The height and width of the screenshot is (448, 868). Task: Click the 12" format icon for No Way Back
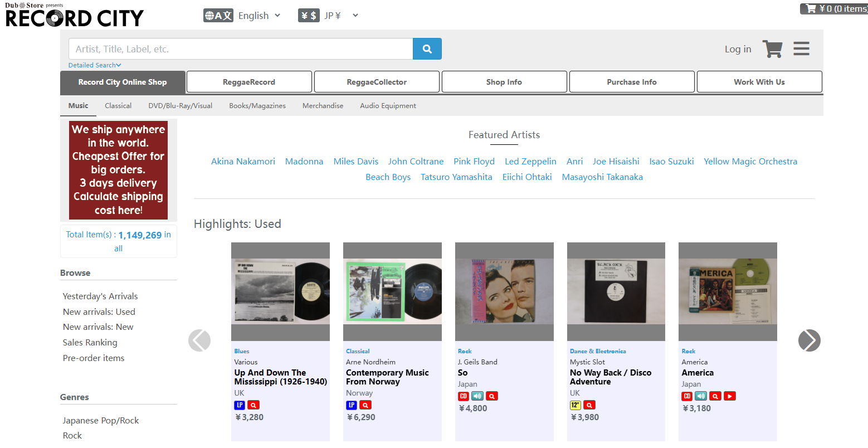(x=575, y=405)
